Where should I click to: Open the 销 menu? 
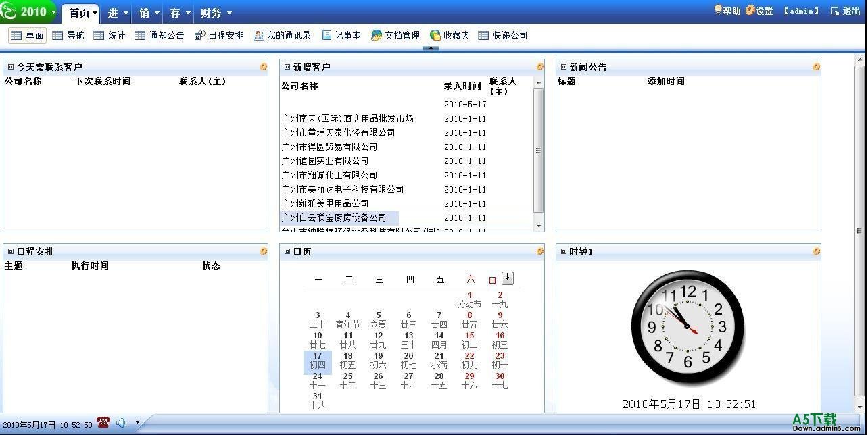(145, 13)
